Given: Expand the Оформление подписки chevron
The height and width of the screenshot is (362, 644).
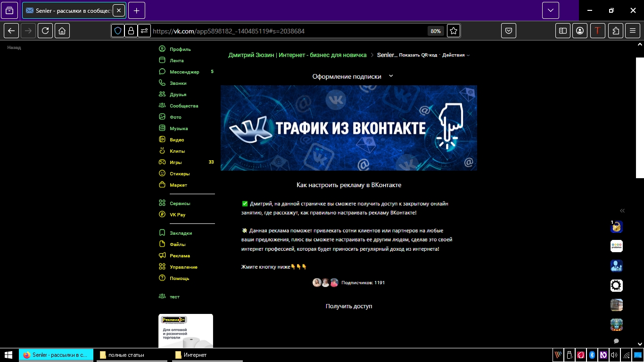Looking at the screenshot, I should pyautogui.click(x=391, y=76).
